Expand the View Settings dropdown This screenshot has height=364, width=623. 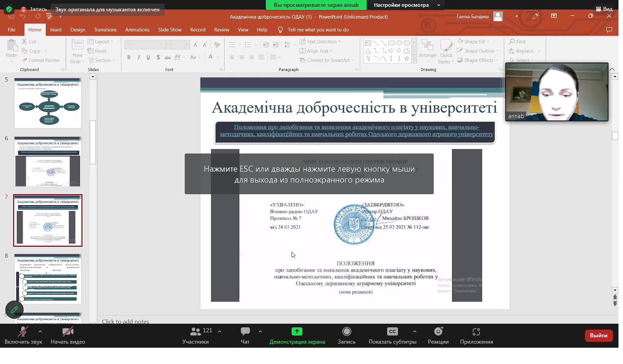[407, 5]
